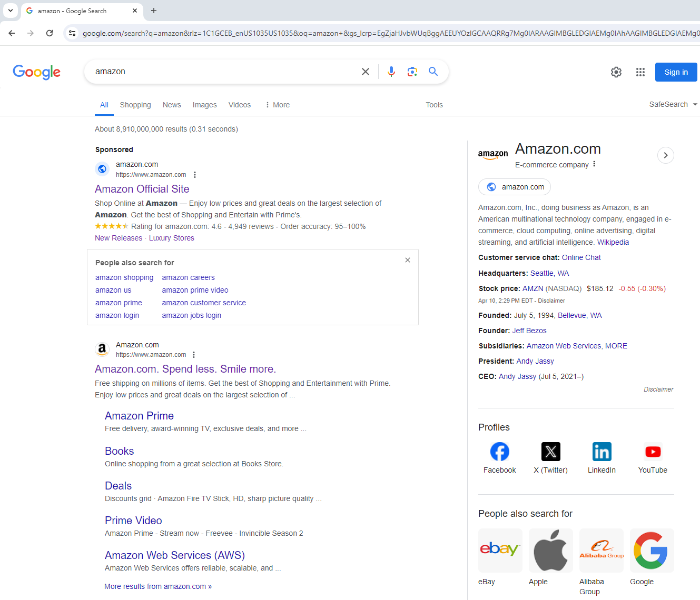Open the Online Chat customer service link
700x600 pixels.
(x=581, y=257)
